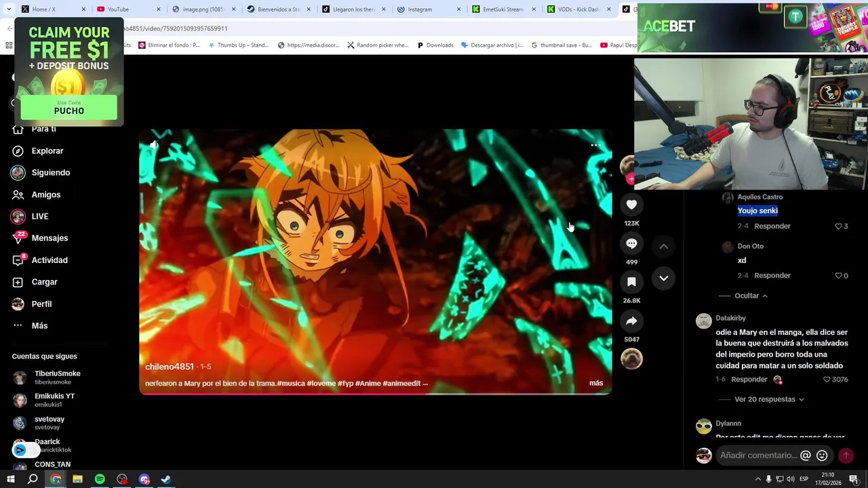Switch to the EmetSuki Stream tab
868x488 pixels.
click(x=502, y=9)
